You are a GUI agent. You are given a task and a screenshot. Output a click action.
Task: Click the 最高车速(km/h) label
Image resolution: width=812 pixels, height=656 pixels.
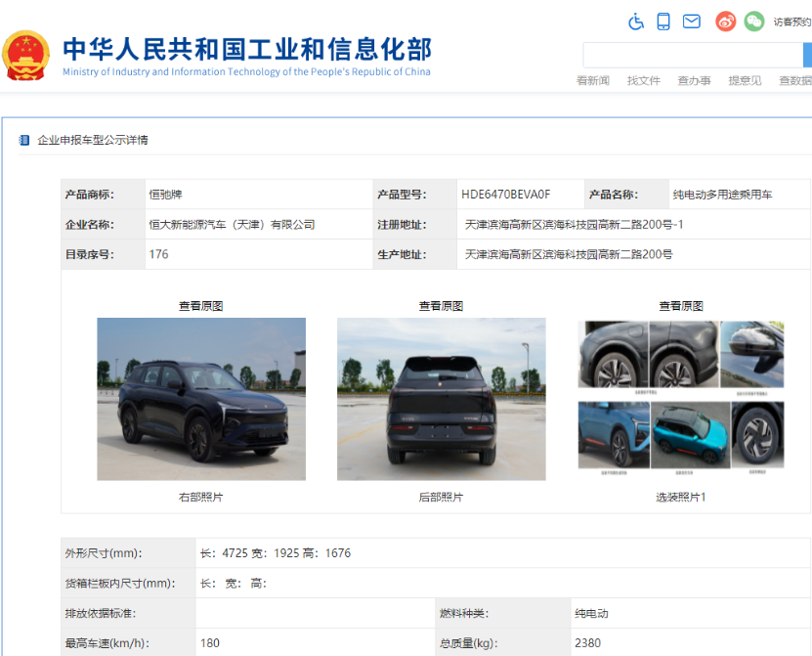[107, 643]
